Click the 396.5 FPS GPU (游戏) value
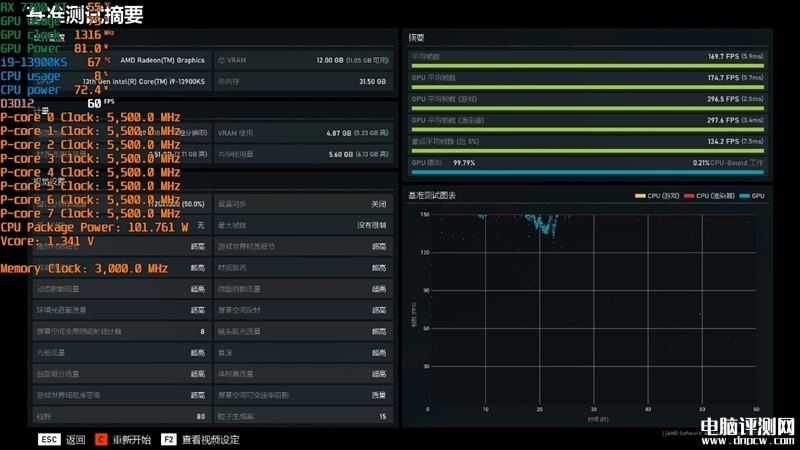Viewport: 800px width, 450px height. pyautogui.click(x=722, y=99)
